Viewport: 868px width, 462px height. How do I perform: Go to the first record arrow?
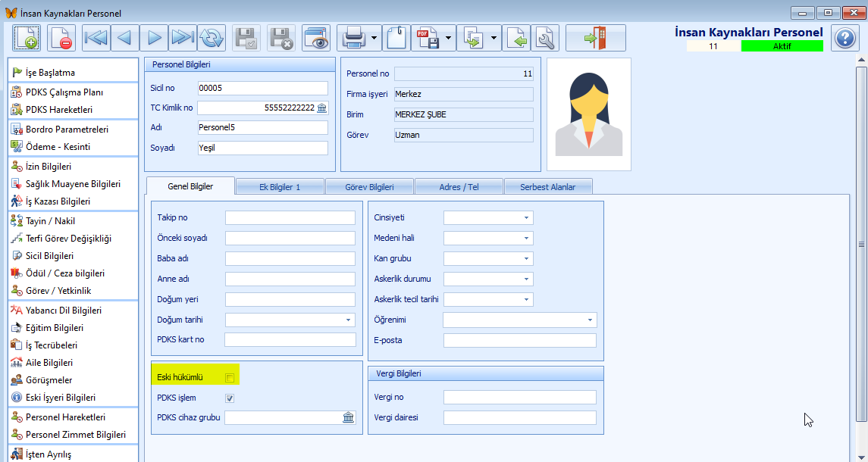coord(96,38)
